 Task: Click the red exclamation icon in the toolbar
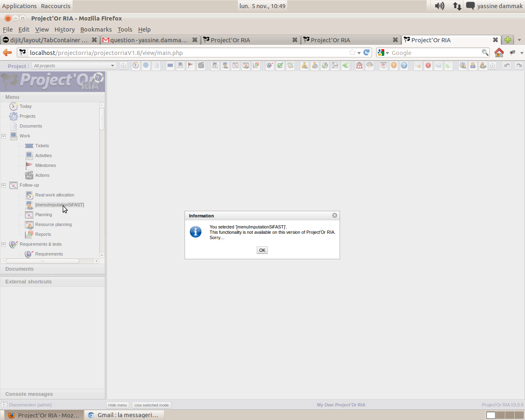pos(428,66)
